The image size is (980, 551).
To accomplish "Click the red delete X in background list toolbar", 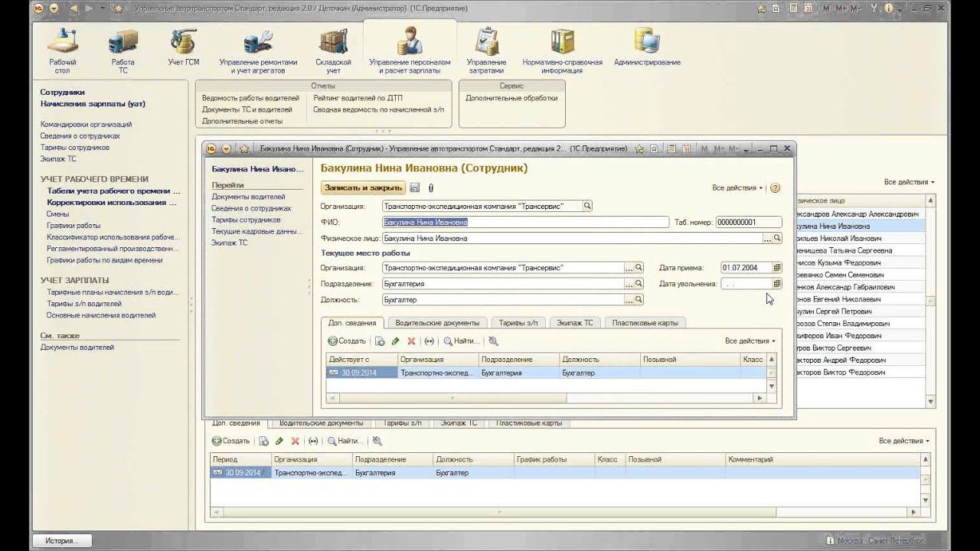I will 295,442.
